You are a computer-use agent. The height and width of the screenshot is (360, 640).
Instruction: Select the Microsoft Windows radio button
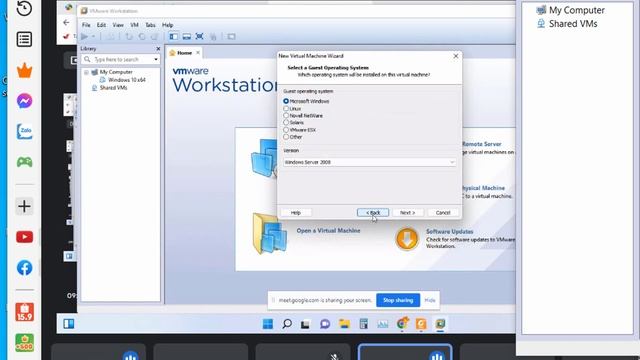[286, 101]
